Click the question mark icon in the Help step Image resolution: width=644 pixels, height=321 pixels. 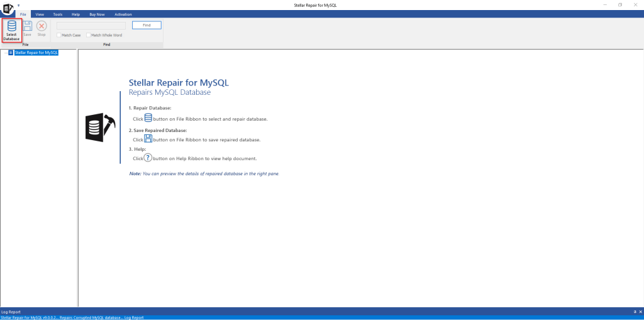click(148, 158)
